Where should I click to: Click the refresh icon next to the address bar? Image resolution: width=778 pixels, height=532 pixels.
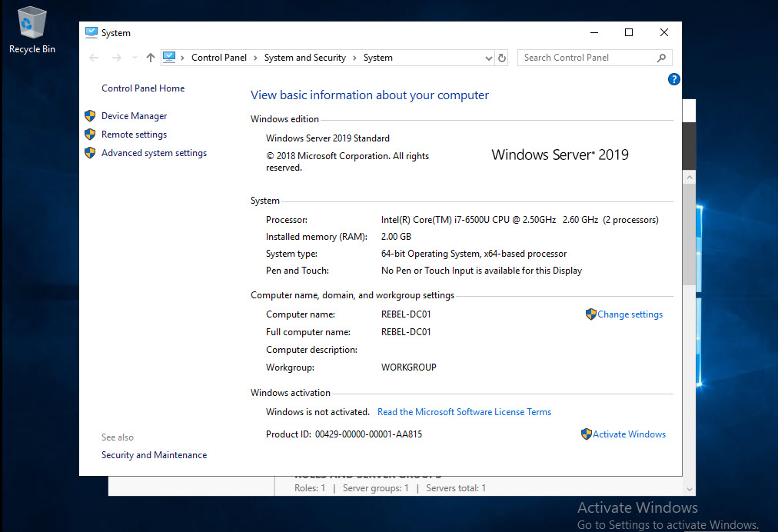pos(502,58)
